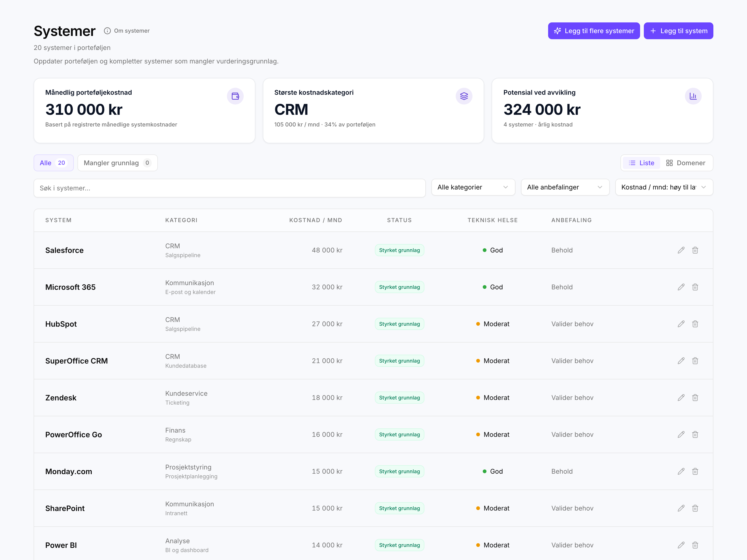
Task: Click Microsoft 365's Behold recommendation
Action: (x=562, y=287)
